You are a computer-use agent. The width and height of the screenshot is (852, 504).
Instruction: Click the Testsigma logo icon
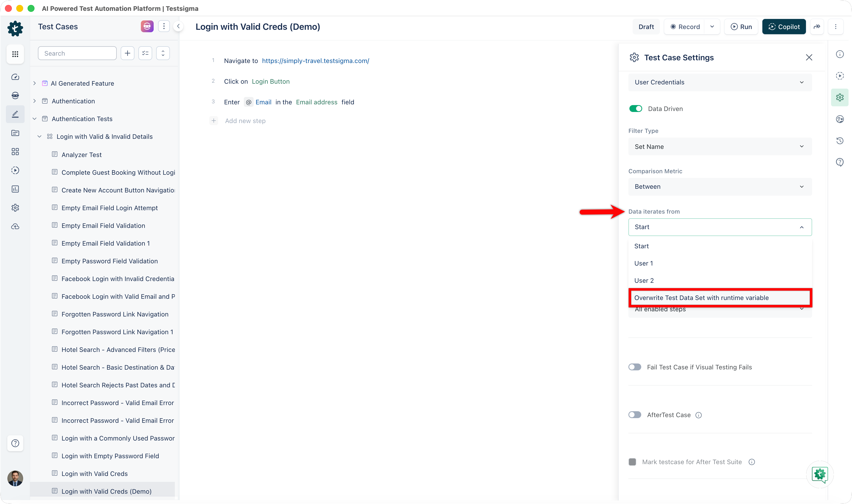pyautogui.click(x=15, y=28)
